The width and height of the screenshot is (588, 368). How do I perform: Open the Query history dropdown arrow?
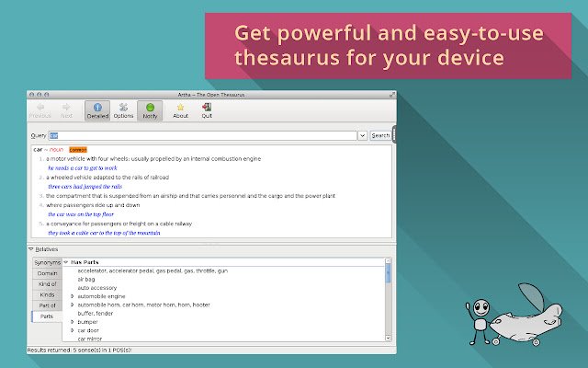(x=362, y=135)
